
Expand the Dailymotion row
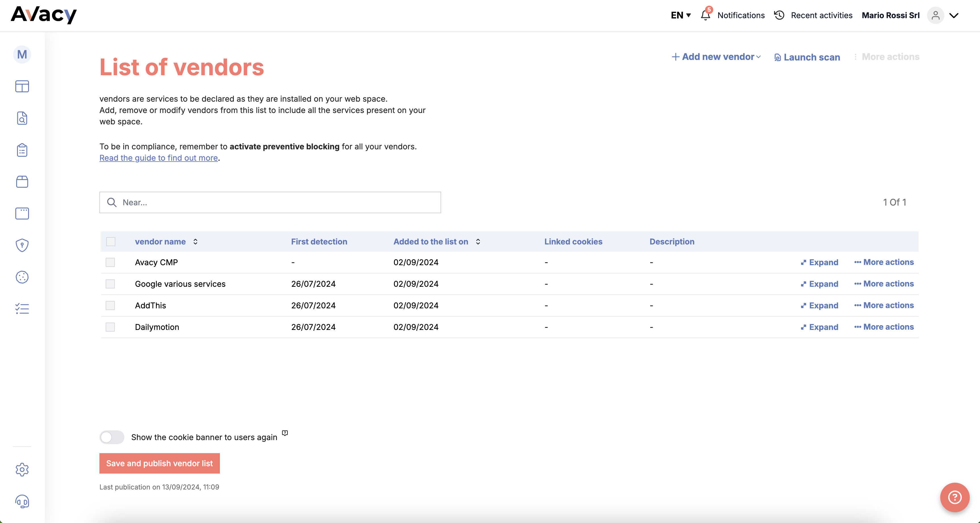[820, 327]
